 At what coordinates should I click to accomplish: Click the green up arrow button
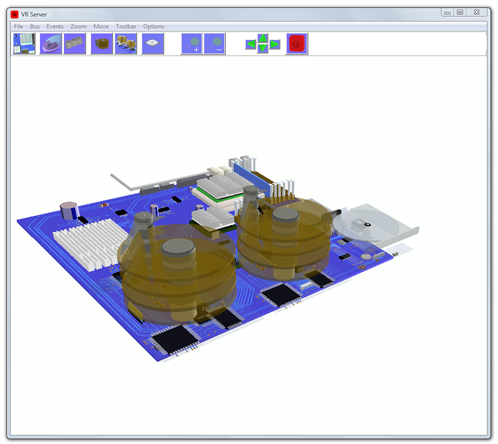tap(263, 38)
